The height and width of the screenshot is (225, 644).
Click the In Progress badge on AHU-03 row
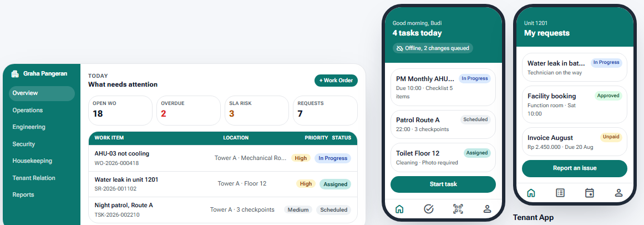(333, 158)
